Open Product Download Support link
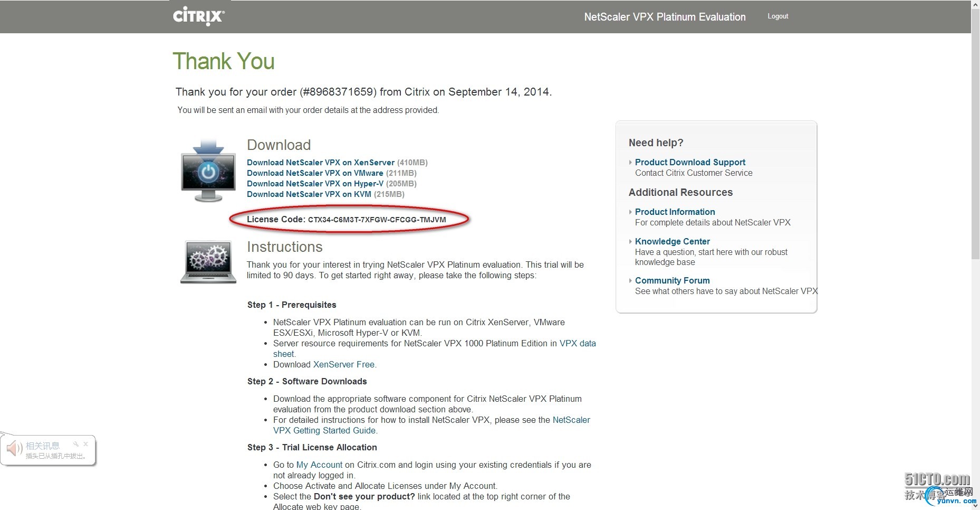Screen dimensions: 980x510 pos(690,162)
